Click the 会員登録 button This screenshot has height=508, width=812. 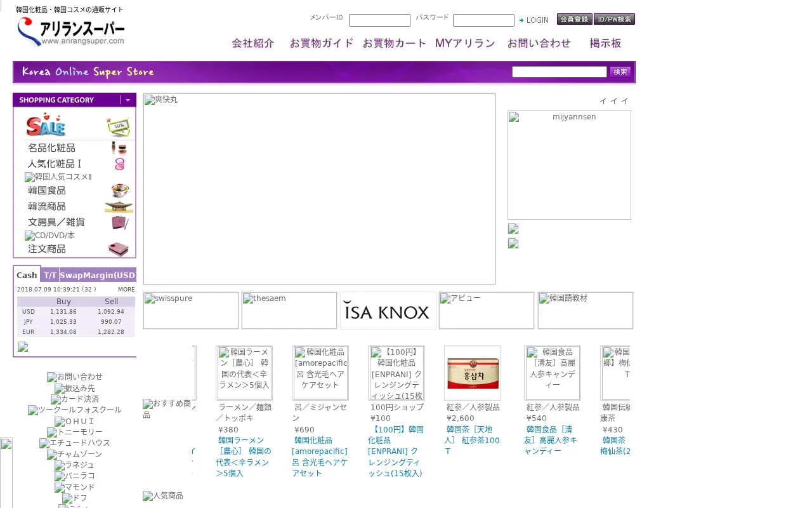575,19
